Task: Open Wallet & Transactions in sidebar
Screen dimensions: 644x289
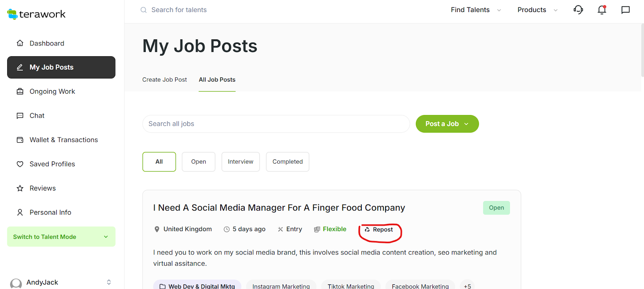Action: point(64,140)
